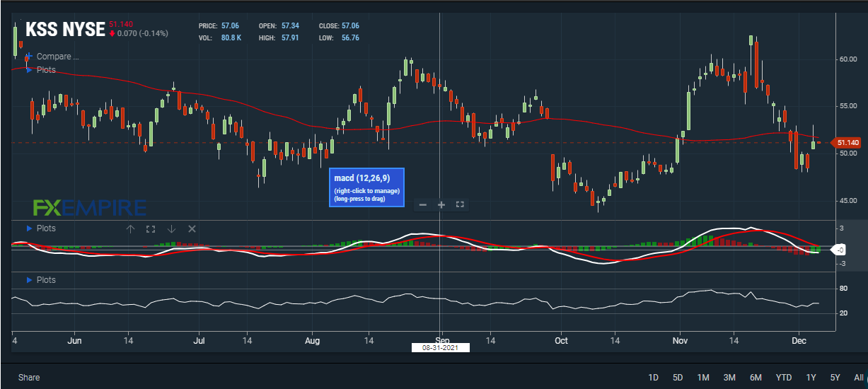Screen dimensions: 868x389
Task: Zoom in the chart with plus
Action: (441, 204)
